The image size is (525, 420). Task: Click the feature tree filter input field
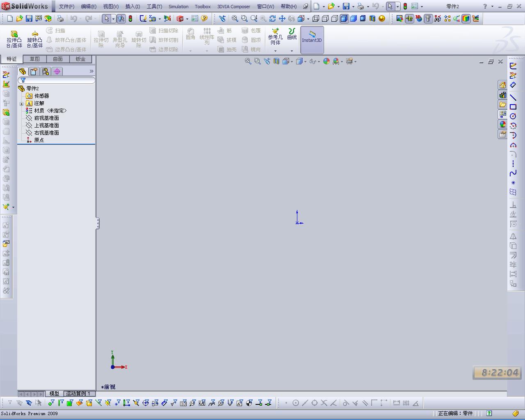coord(56,80)
